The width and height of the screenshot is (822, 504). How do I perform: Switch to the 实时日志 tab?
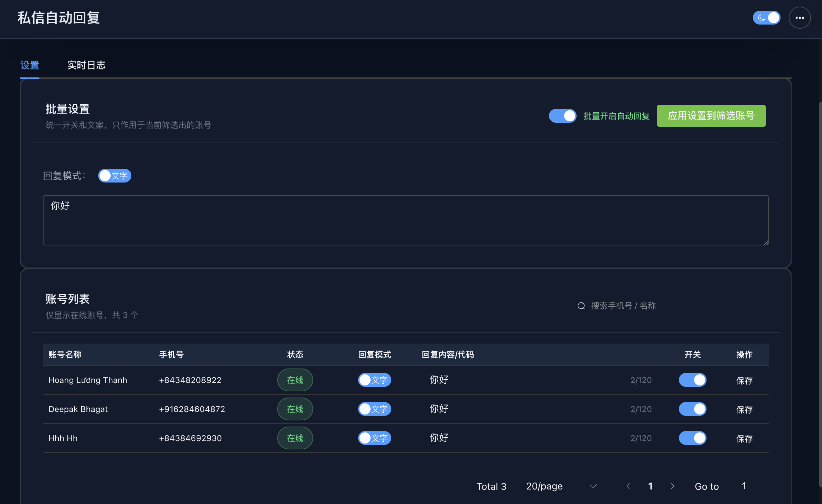86,65
